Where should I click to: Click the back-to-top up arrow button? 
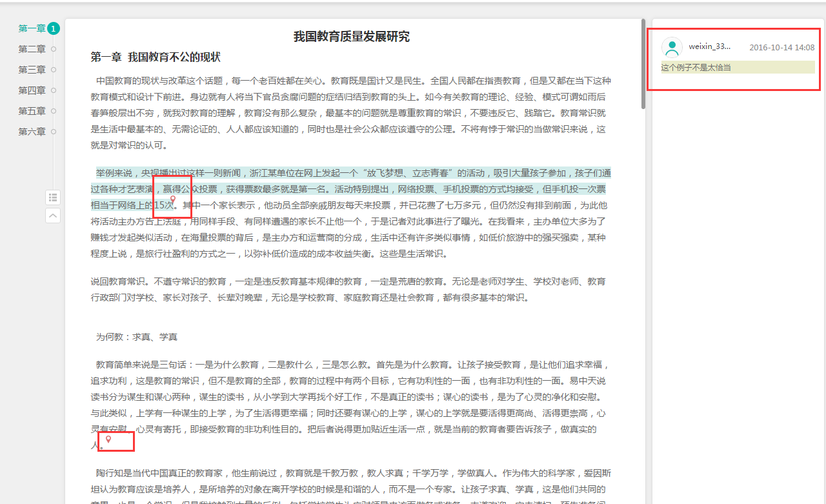(x=53, y=216)
